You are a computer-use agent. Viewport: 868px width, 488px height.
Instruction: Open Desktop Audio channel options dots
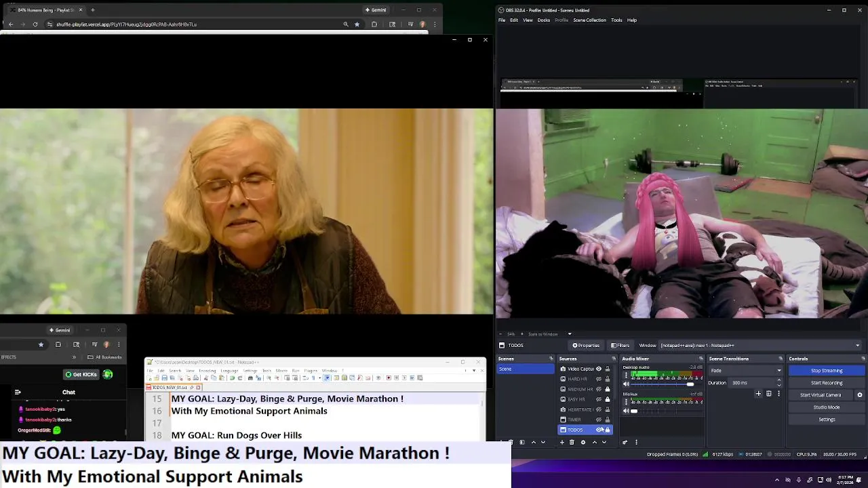(626, 374)
